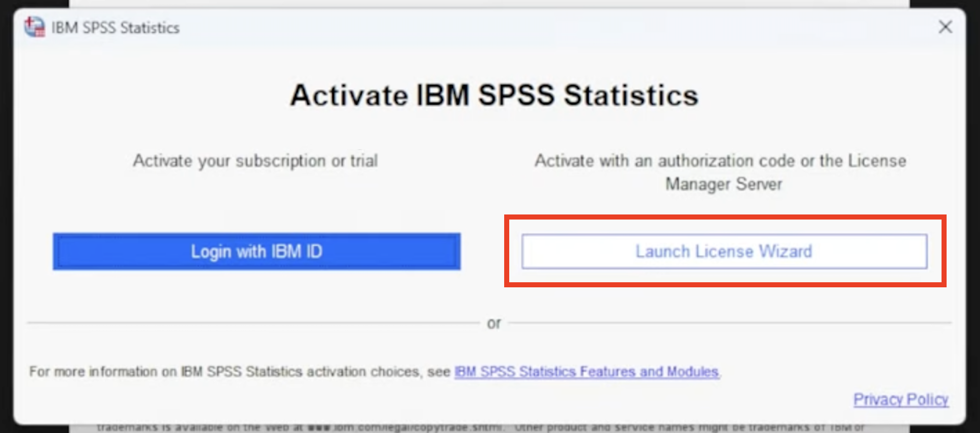Click the Activate IBM SPSS Statistics heading
The height and width of the screenshot is (433, 980).
tap(494, 95)
